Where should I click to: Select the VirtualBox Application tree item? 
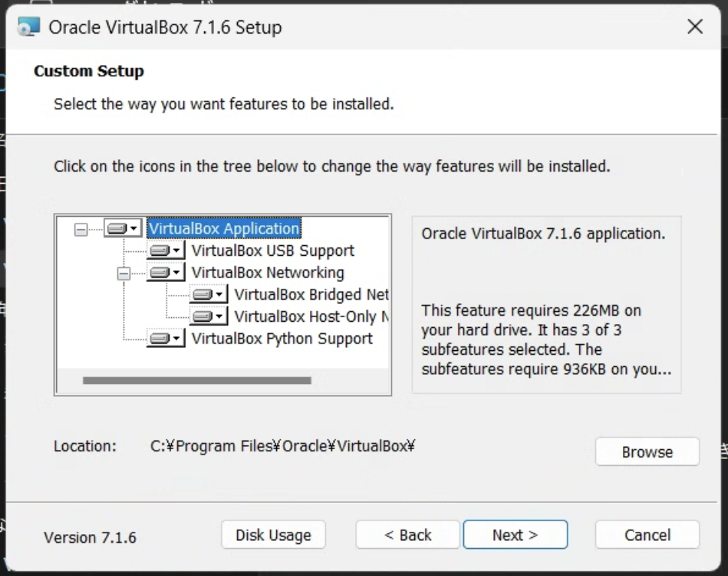coord(224,228)
